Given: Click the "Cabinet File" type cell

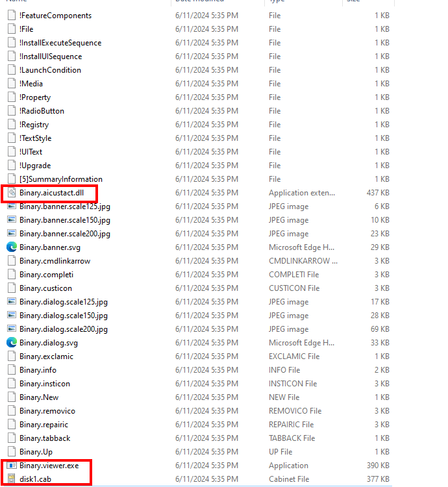Looking at the screenshot, I should pos(289,479).
